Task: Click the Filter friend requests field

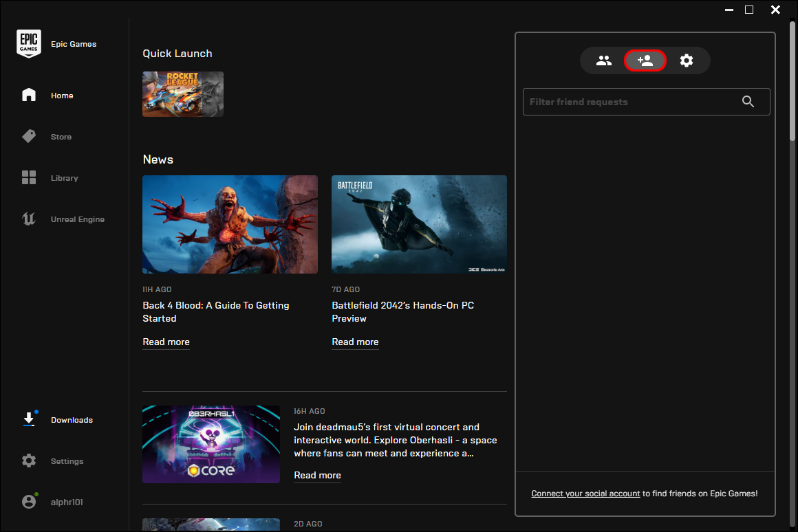Action: pyautogui.click(x=647, y=102)
